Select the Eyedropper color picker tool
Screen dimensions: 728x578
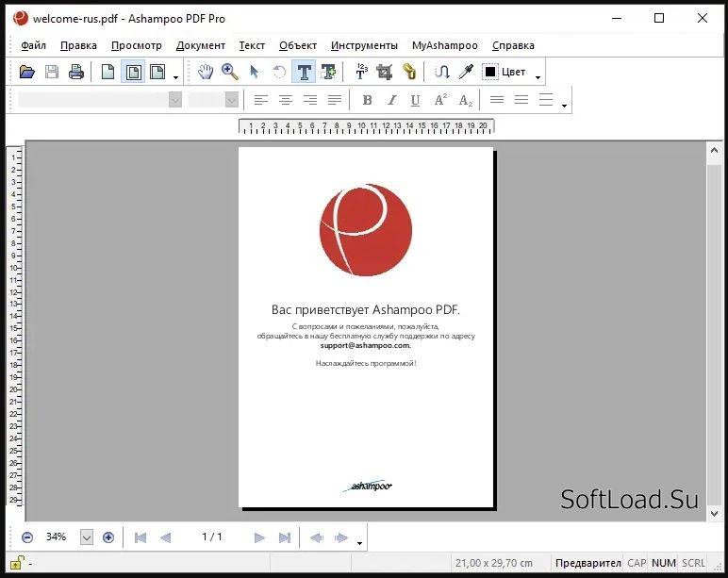[x=466, y=72]
